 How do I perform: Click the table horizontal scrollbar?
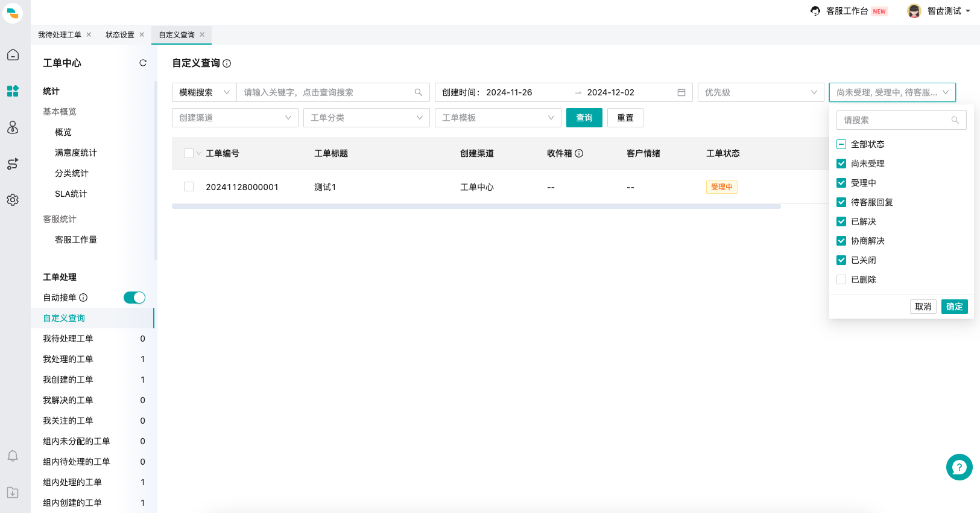(476, 206)
